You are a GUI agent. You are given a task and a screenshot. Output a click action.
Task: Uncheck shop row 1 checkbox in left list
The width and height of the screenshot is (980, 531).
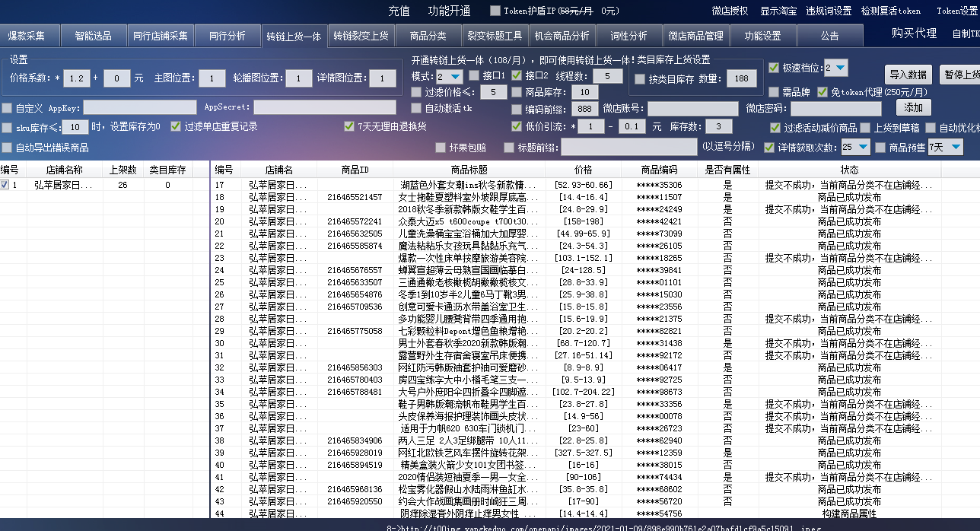point(5,185)
